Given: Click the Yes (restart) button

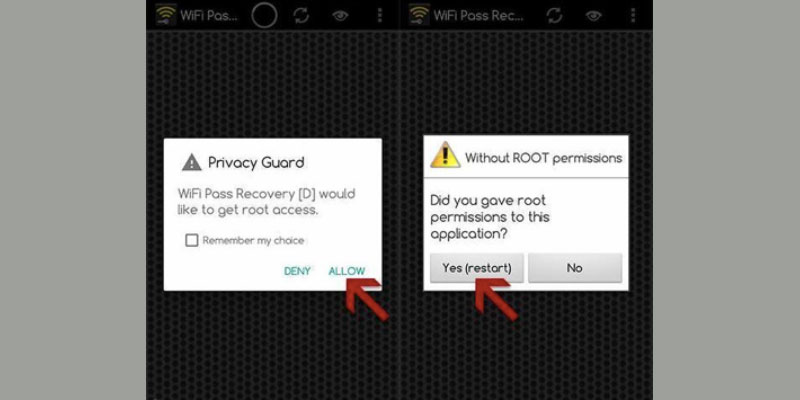Looking at the screenshot, I should (477, 268).
